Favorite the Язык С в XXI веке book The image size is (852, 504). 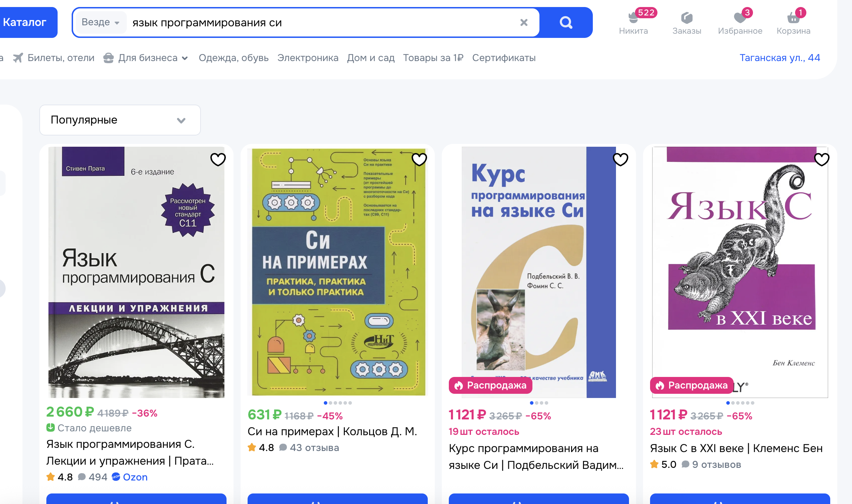click(821, 160)
